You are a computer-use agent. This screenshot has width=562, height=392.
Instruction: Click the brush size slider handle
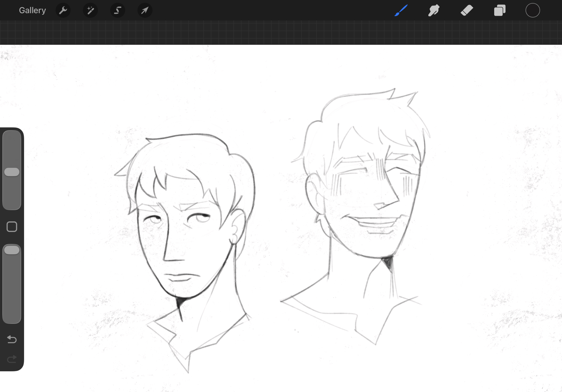pos(12,172)
